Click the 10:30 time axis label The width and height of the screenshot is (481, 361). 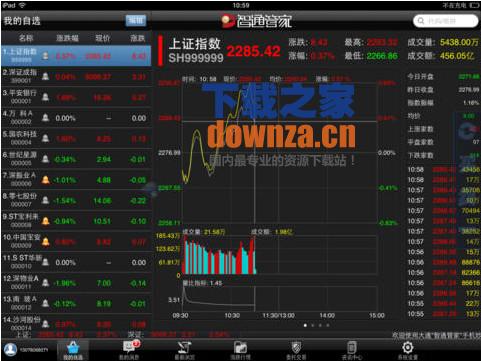(232, 315)
